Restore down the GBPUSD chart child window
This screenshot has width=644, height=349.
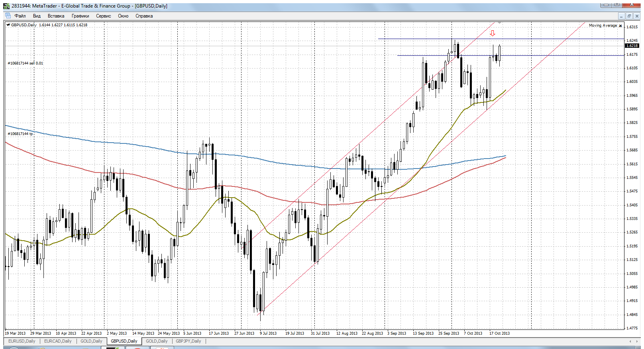pos(629,16)
